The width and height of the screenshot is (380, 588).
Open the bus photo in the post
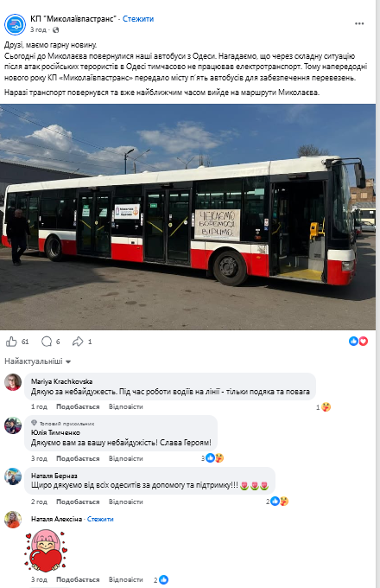[187, 217]
